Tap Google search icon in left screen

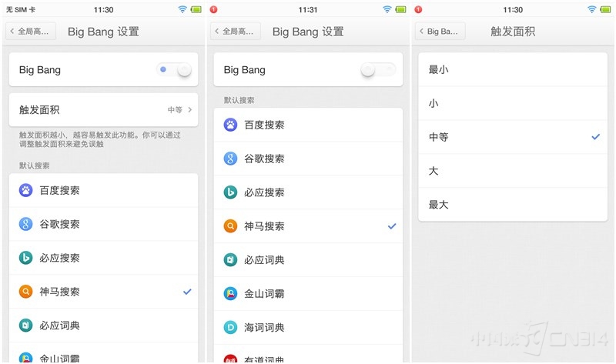coord(26,224)
